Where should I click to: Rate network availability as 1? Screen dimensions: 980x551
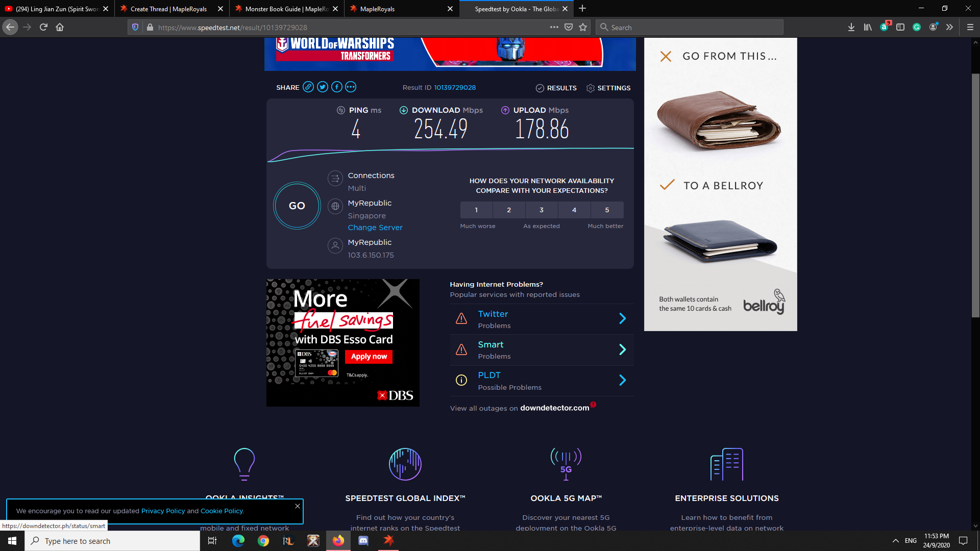[476, 210]
